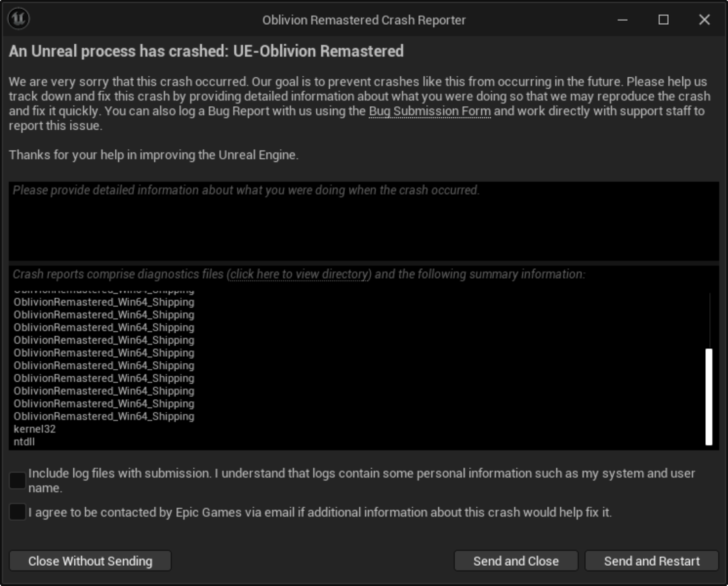728x586 pixels.
Task: Choose Close Without Sending
Action: (90, 561)
